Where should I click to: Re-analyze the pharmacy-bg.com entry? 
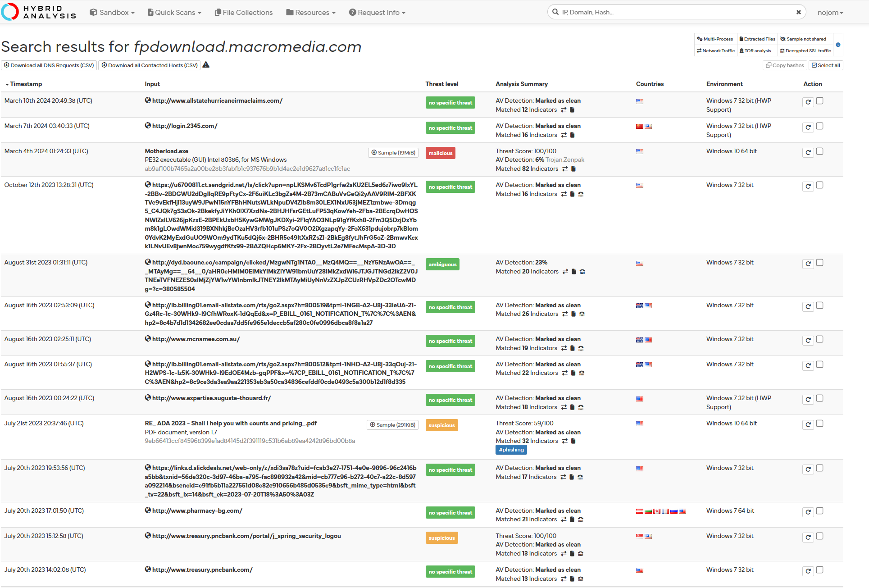click(808, 512)
